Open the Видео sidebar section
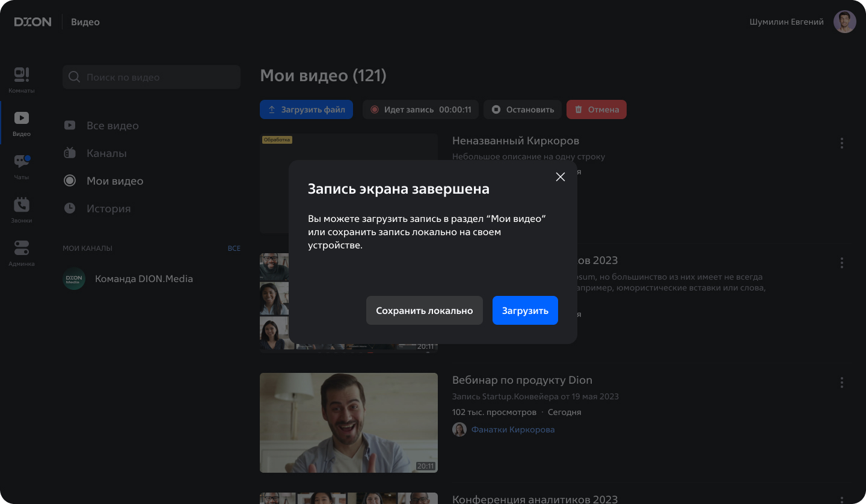 pyautogui.click(x=22, y=123)
